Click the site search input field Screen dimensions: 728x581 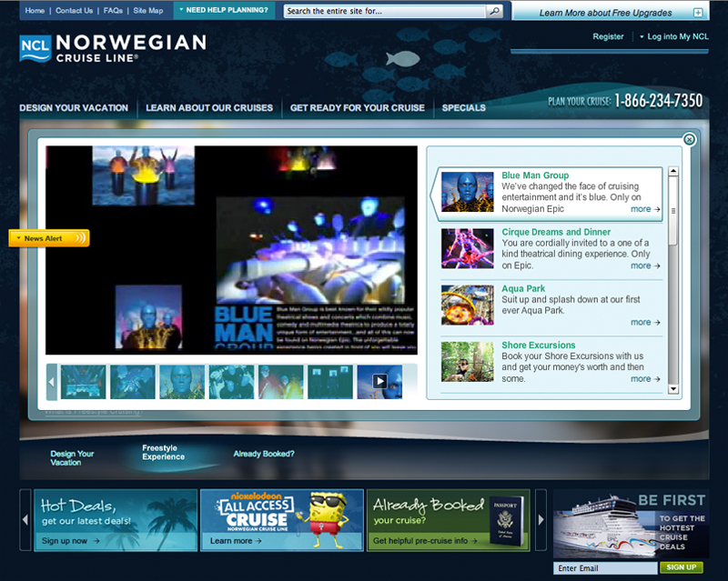[385, 11]
